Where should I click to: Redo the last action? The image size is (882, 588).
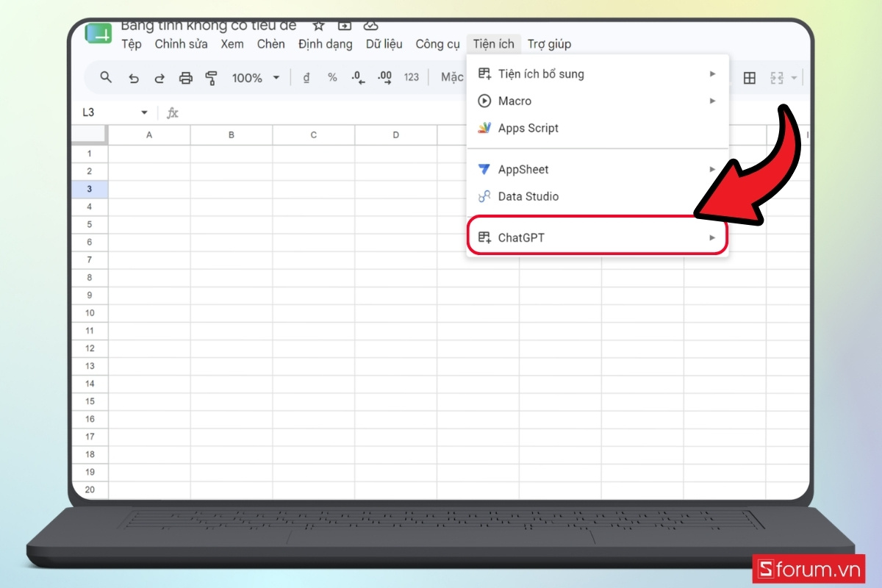[x=159, y=78]
